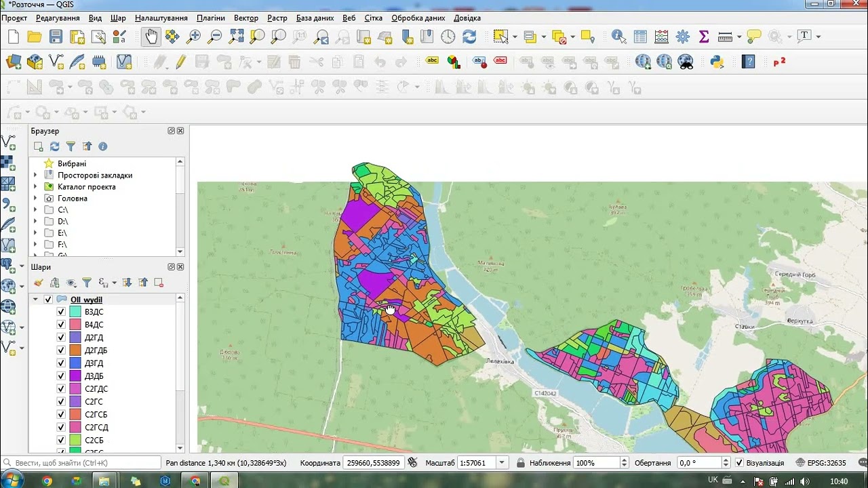Toggle the В3ДС category checkbox
868x488 pixels.
(61, 312)
